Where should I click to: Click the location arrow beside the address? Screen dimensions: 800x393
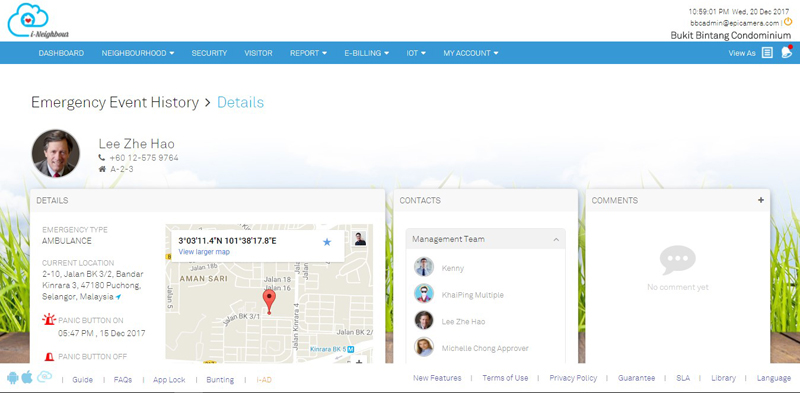click(118, 297)
